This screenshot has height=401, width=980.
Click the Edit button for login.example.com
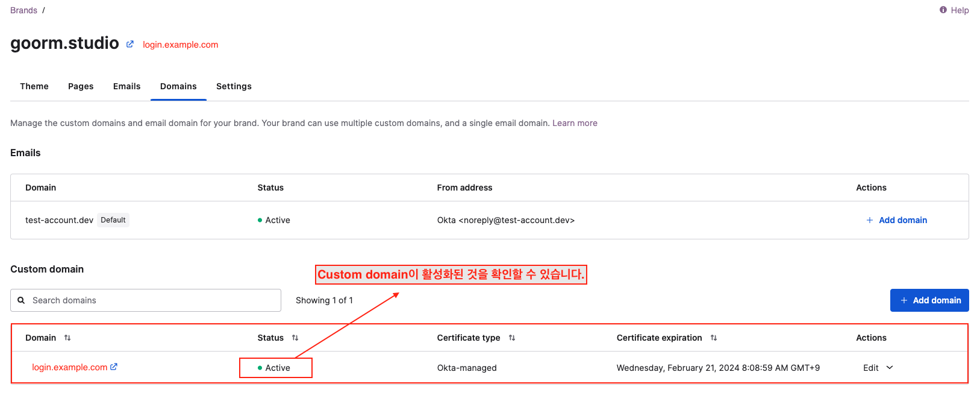point(870,368)
